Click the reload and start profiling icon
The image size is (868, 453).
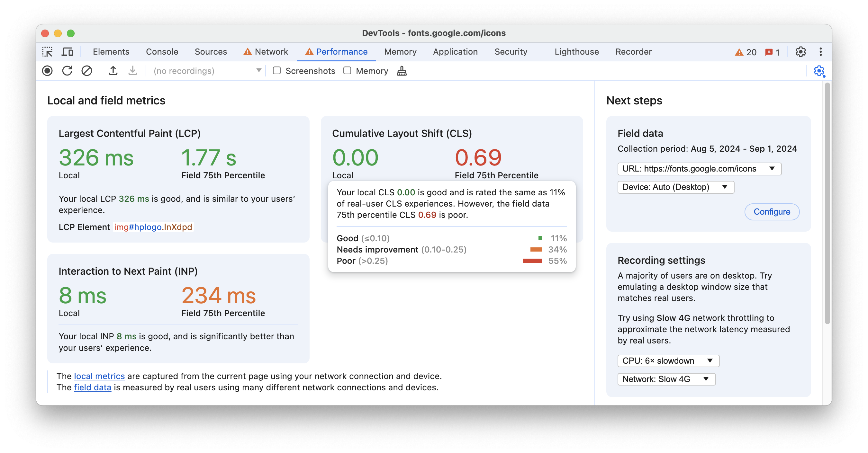coord(67,71)
